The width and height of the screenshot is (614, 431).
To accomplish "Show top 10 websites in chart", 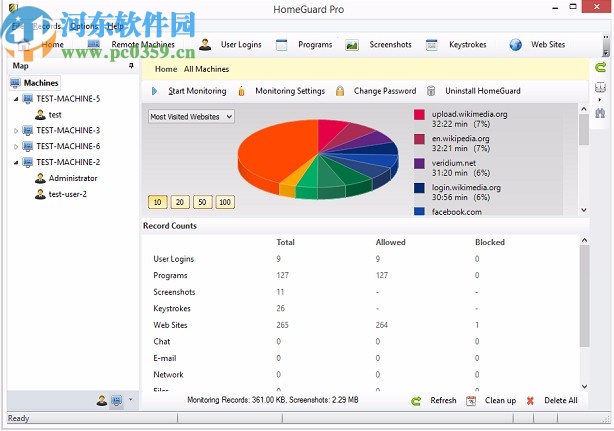I will pyautogui.click(x=158, y=202).
